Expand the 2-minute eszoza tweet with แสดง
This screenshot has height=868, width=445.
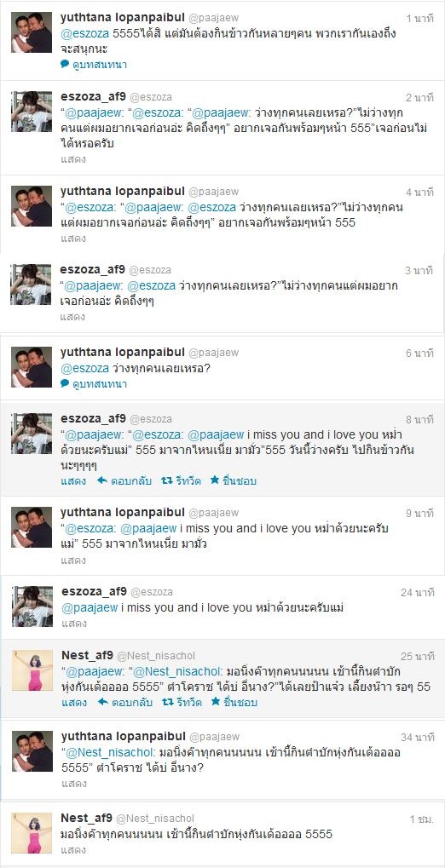73,159
